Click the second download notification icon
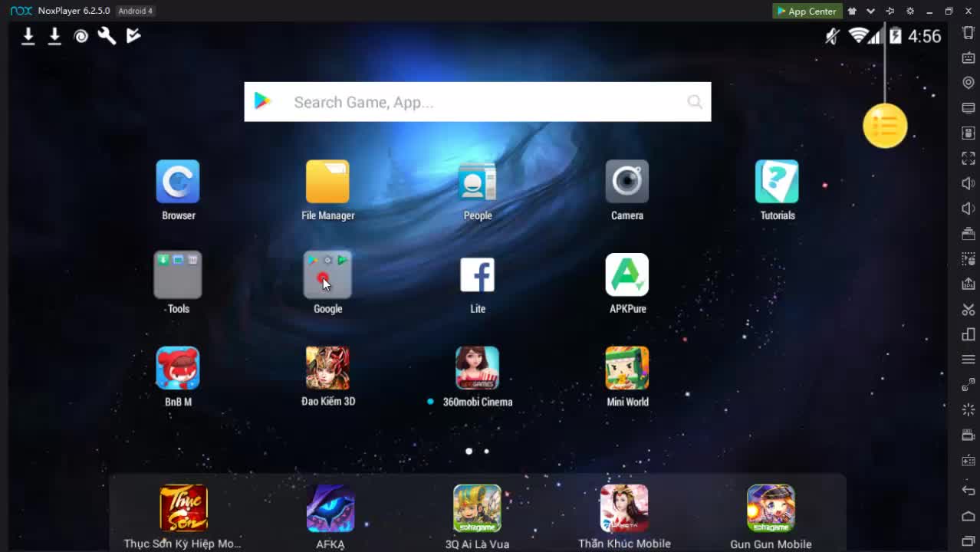Screen dimensions: 980x552 [54, 36]
